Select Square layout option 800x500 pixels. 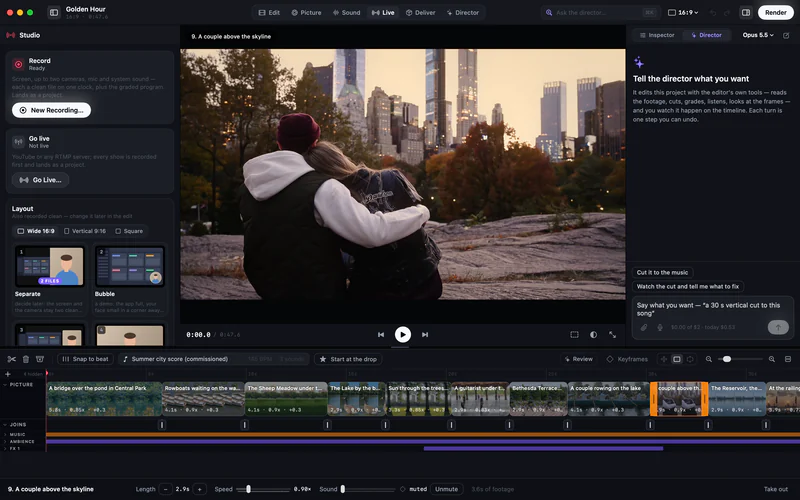pos(129,231)
